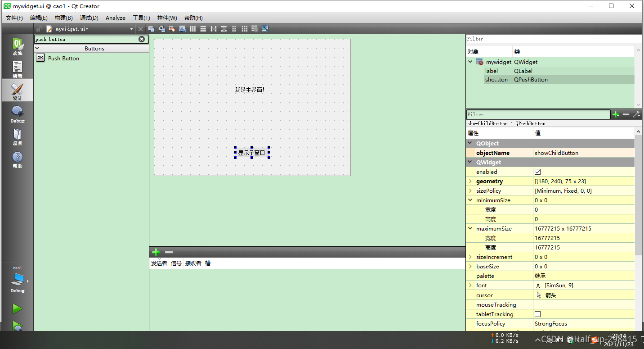644x349 pixels.
Task: Apply Lay Out Vertically
Action: [x=203, y=29]
